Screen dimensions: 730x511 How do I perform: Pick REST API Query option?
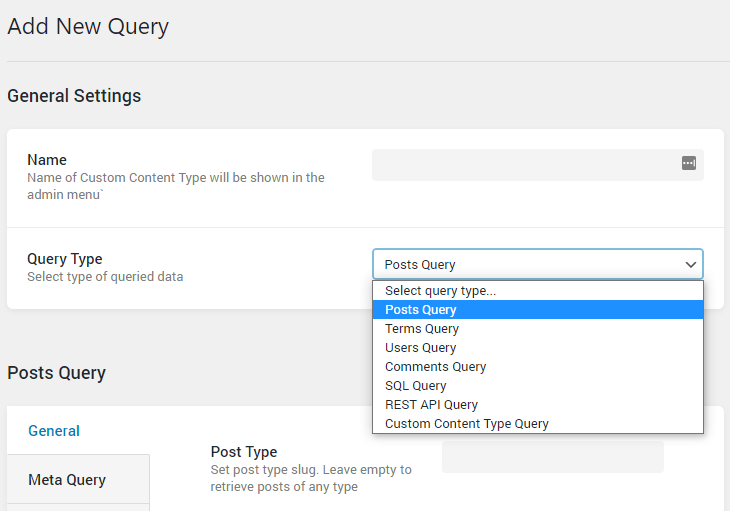431,405
